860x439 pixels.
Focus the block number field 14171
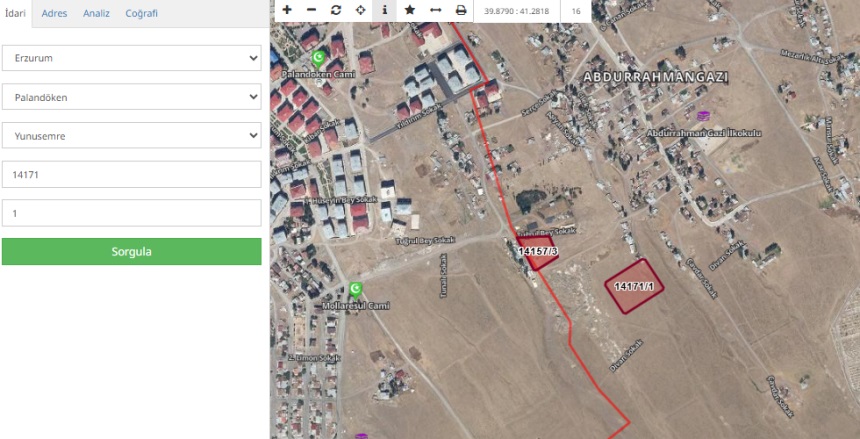[x=132, y=174]
